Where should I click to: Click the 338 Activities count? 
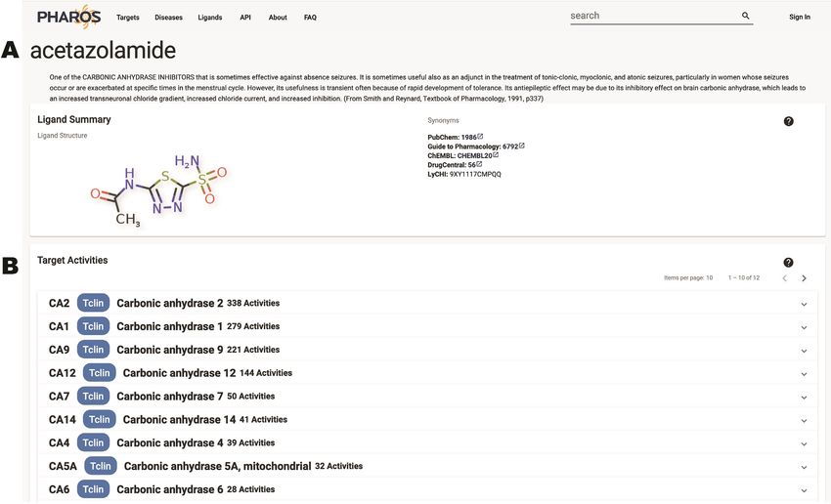tap(253, 304)
